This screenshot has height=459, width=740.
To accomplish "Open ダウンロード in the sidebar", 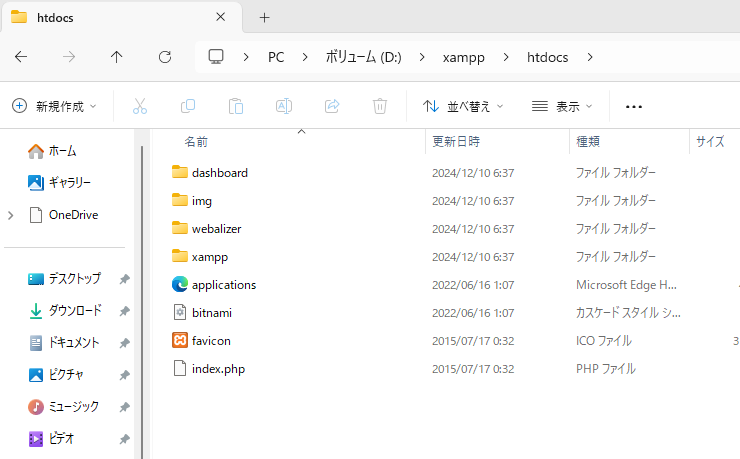I will (75, 311).
